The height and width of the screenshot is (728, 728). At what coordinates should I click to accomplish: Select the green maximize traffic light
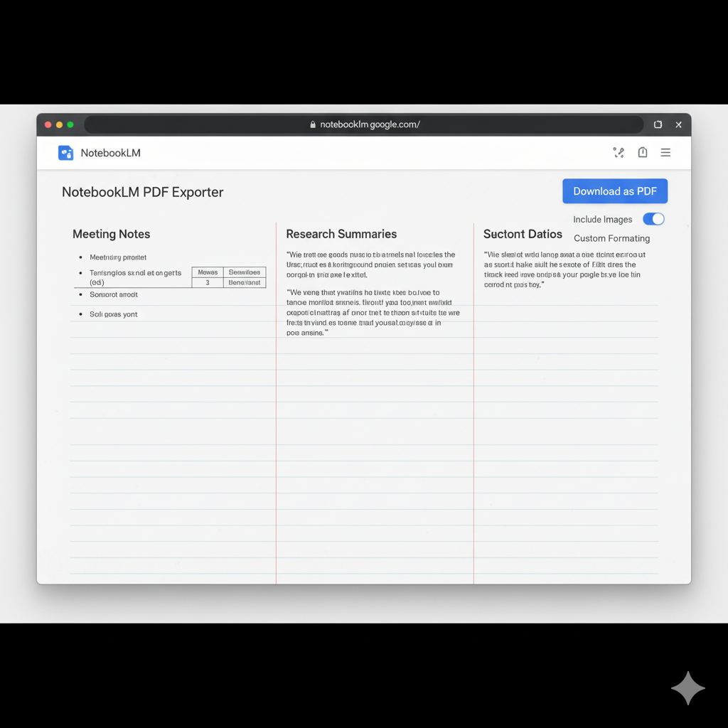coord(71,124)
